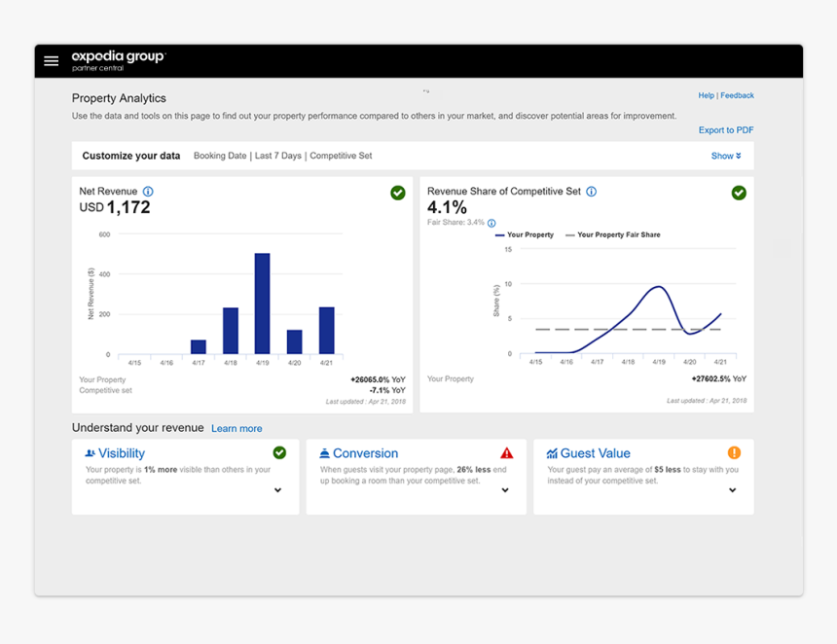Click Export to PDF
Image resolution: width=837 pixels, height=644 pixels.
pos(726,130)
